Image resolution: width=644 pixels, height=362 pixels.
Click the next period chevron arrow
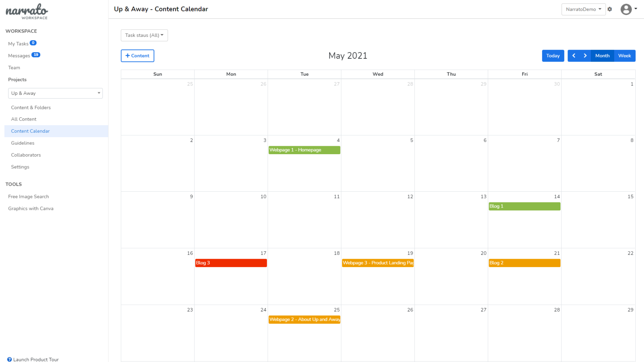[x=585, y=56]
